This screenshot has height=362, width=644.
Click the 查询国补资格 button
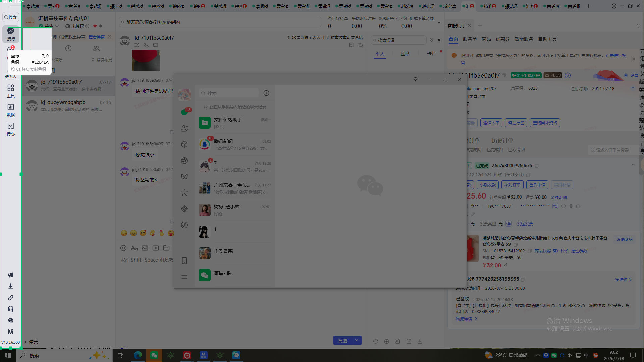(545, 123)
